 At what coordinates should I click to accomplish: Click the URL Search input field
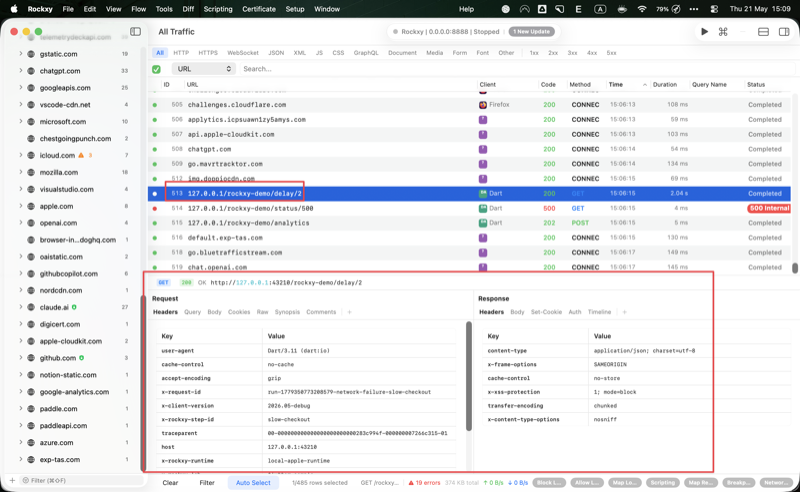click(517, 69)
